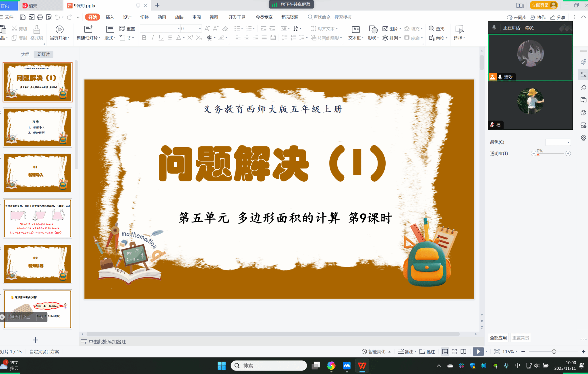The width and height of the screenshot is (588, 374).
Task: Switch to slide sorter grid view
Action: pyautogui.click(x=454, y=352)
